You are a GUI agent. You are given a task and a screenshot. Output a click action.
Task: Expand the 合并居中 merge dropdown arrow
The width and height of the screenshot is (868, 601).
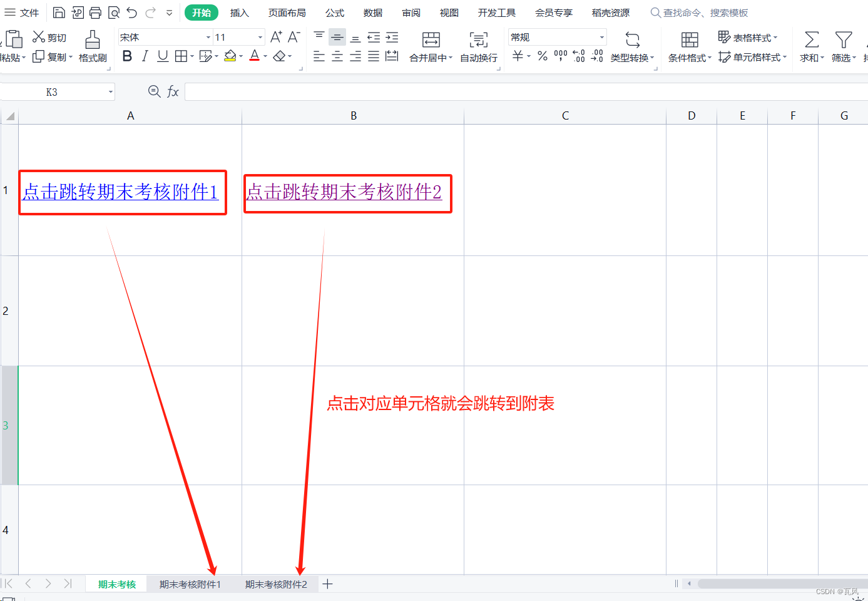pyautogui.click(x=450, y=58)
